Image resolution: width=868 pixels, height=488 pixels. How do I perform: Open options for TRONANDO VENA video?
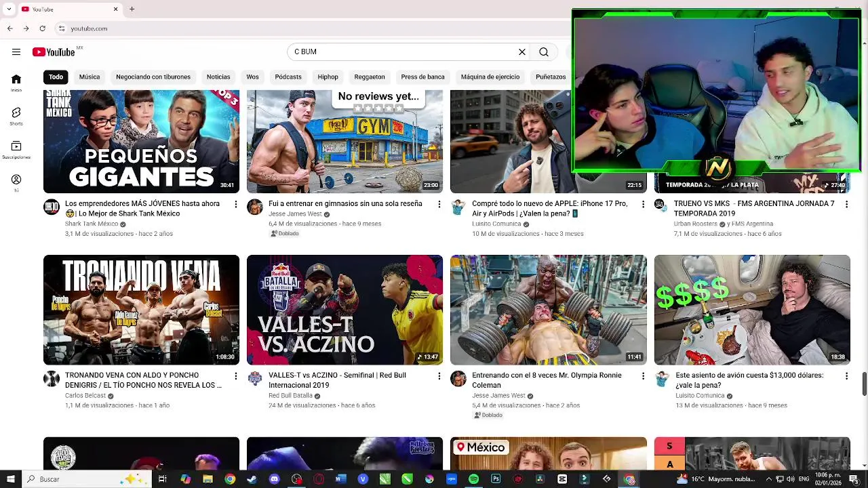point(236,375)
